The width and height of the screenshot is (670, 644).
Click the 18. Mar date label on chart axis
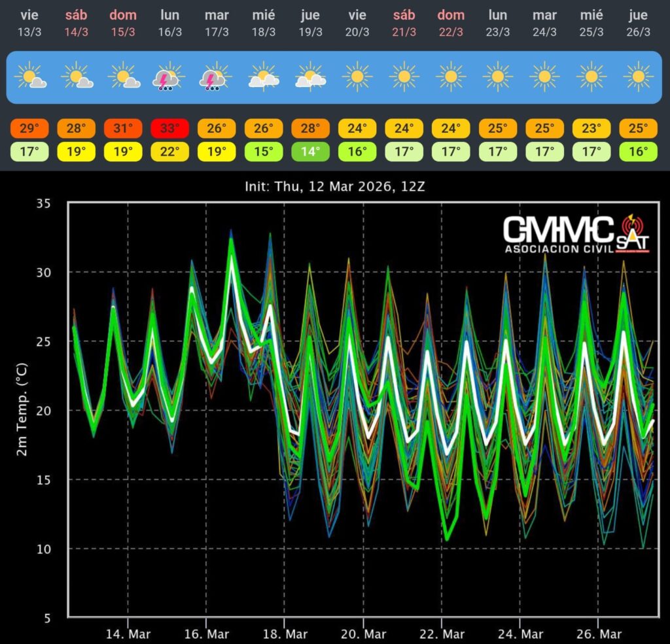(285, 634)
